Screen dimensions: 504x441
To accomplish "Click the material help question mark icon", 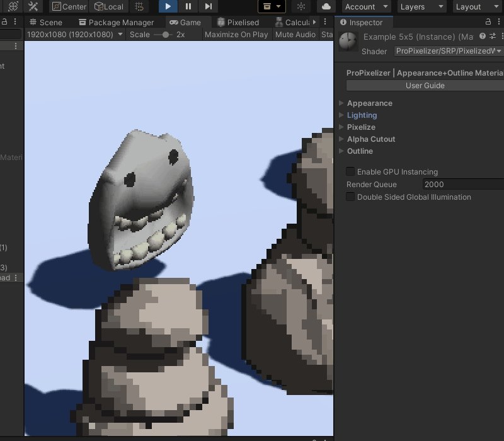I will (481, 37).
